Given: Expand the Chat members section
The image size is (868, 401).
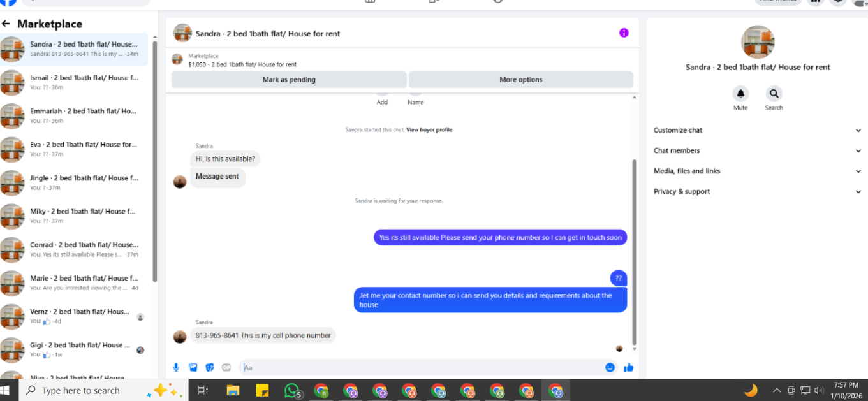Looking at the screenshot, I should tap(757, 150).
